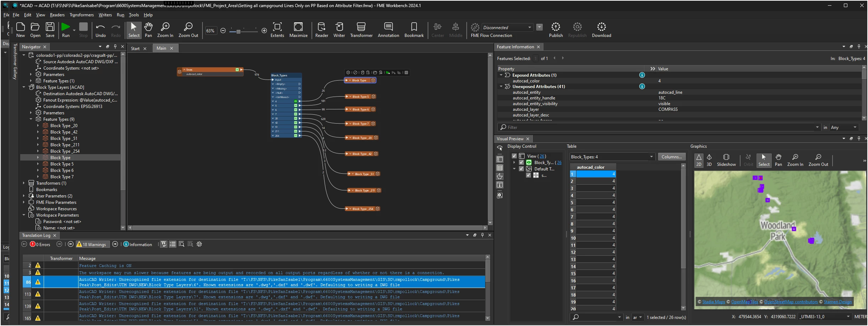Undo the last action
Image resolution: width=868 pixels, height=326 pixels.
click(x=101, y=30)
